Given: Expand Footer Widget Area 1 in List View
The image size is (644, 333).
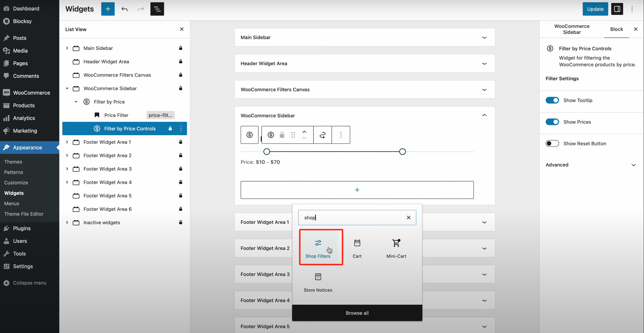Looking at the screenshot, I should pos(67,142).
